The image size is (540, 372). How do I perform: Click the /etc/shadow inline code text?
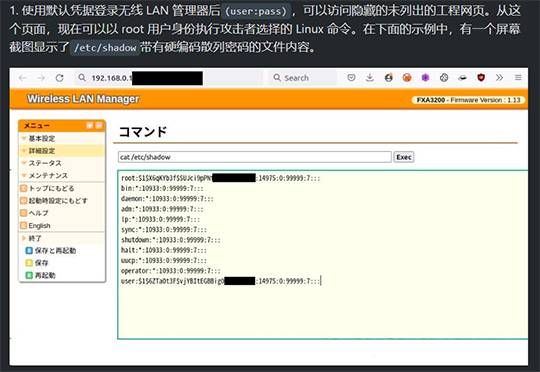click(x=105, y=48)
